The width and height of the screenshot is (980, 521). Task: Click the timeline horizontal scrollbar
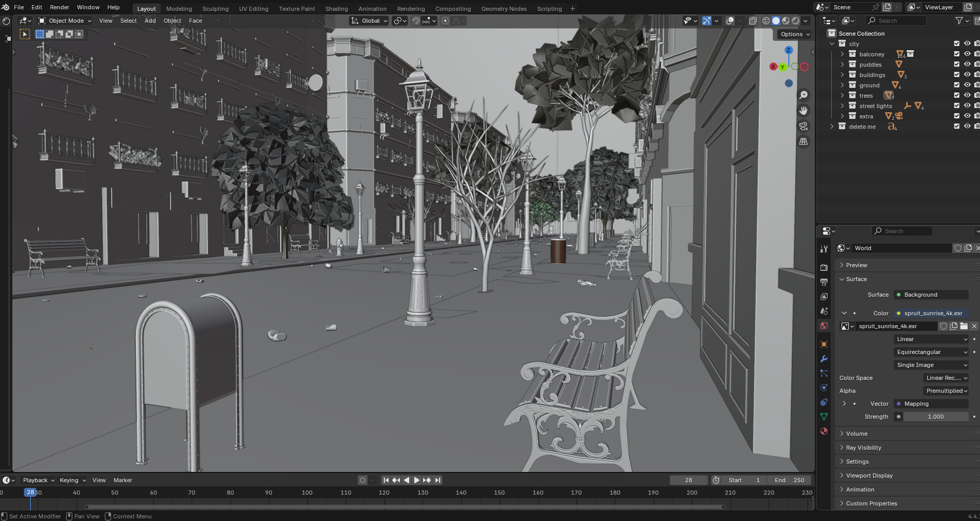point(405,507)
